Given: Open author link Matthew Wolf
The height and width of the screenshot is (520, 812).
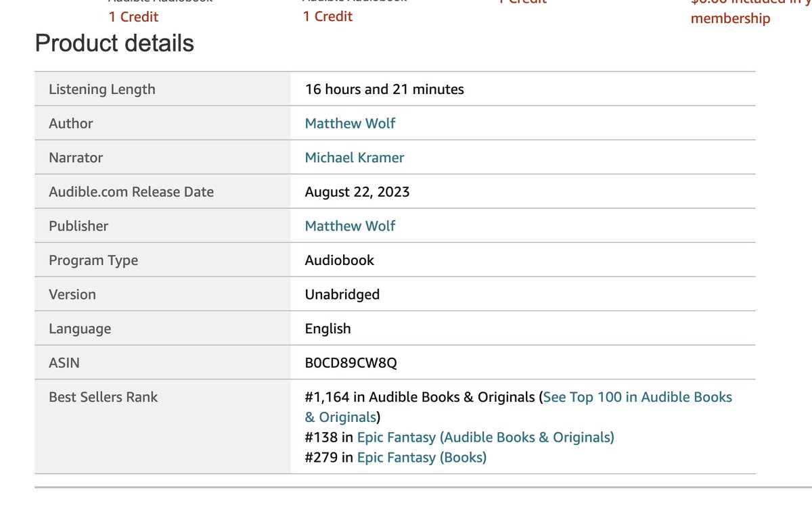Looking at the screenshot, I should (x=350, y=123).
